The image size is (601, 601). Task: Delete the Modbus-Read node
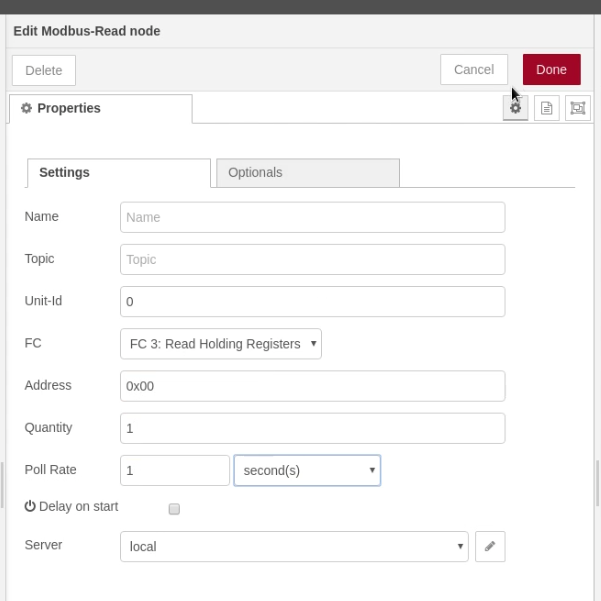coord(44,70)
